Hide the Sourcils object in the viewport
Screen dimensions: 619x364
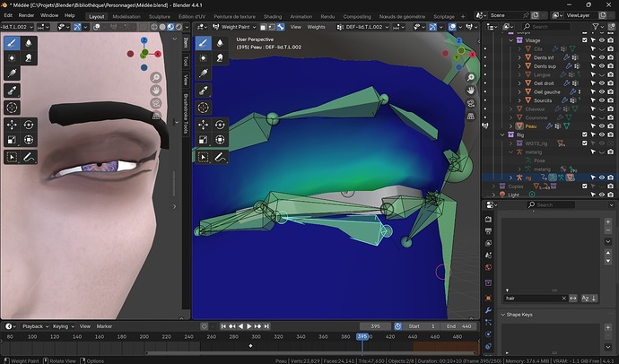click(x=602, y=100)
